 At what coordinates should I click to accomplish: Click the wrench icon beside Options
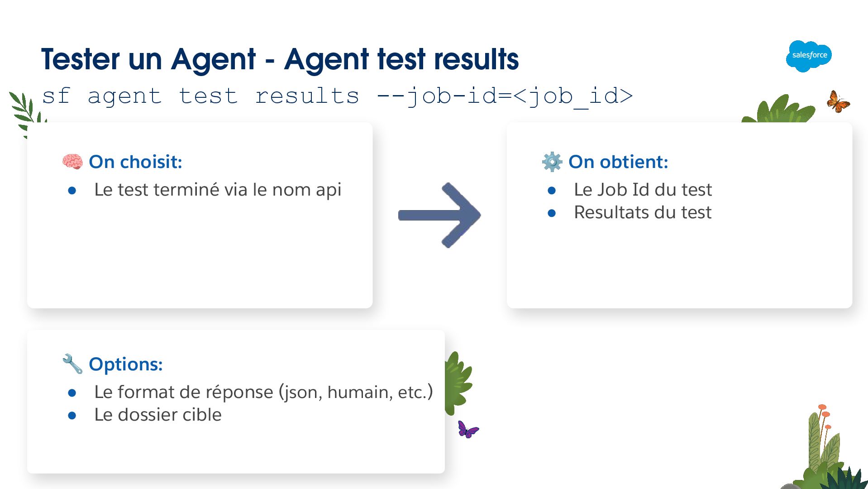point(72,364)
